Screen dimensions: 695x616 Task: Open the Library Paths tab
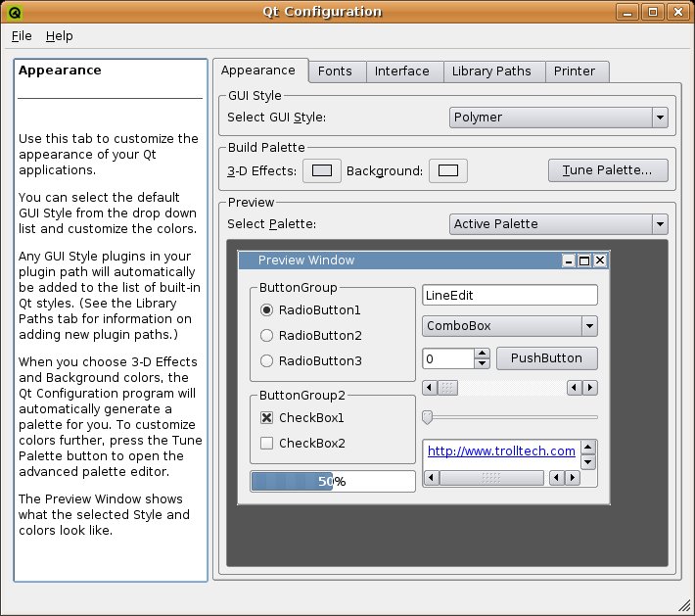[491, 71]
